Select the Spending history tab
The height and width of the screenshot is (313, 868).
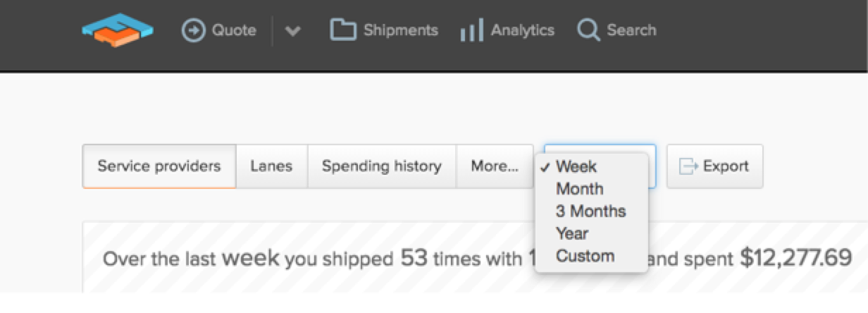point(382,166)
